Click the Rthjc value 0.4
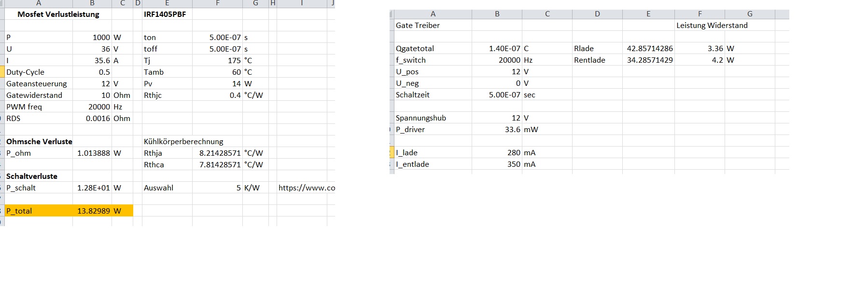This screenshot has width=868, height=283. pos(217,95)
